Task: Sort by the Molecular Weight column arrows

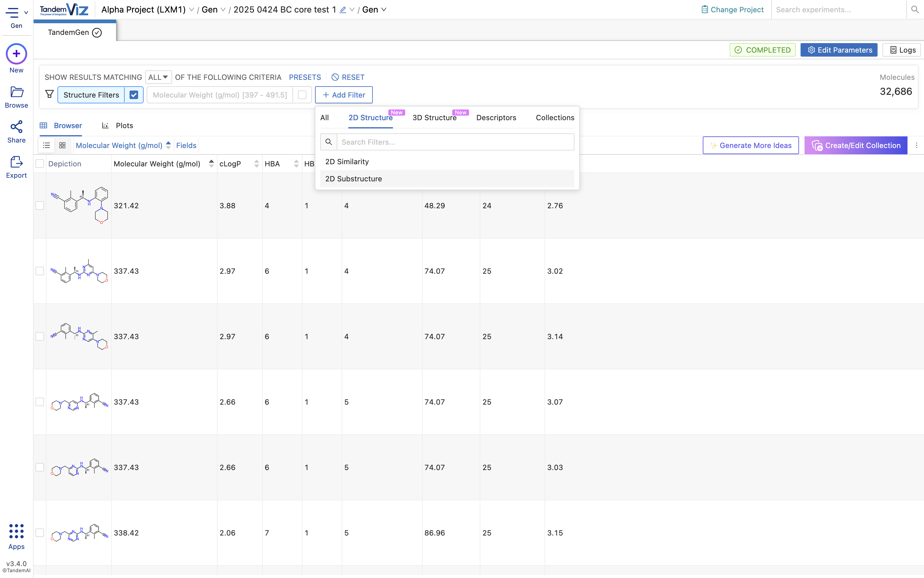Action: [x=211, y=164]
